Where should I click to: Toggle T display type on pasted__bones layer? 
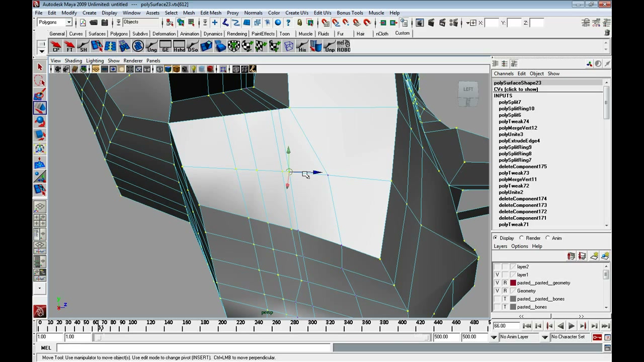(x=505, y=307)
